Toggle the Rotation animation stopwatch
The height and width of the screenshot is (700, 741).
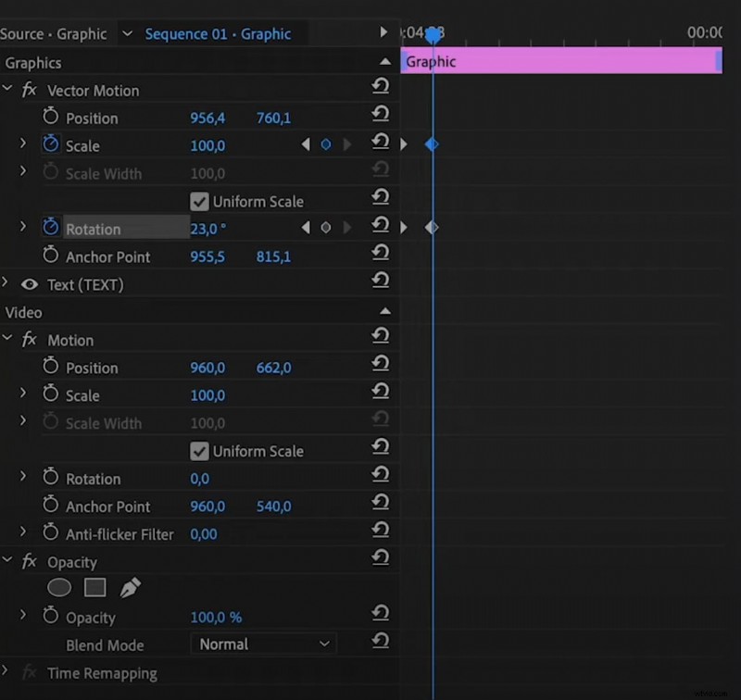[x=51, y=228]
